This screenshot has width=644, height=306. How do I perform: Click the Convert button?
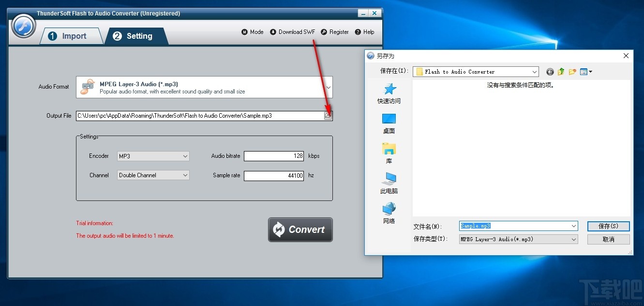300,229
